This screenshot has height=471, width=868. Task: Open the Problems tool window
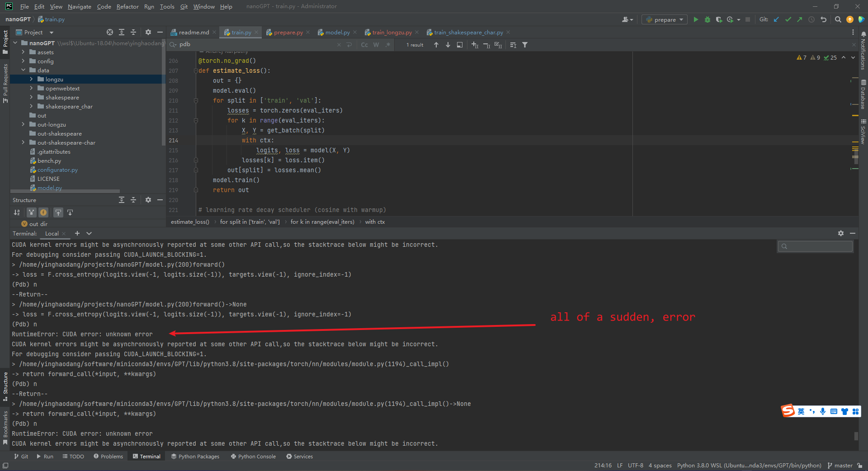pyautogui.click(x=111, y=457)
